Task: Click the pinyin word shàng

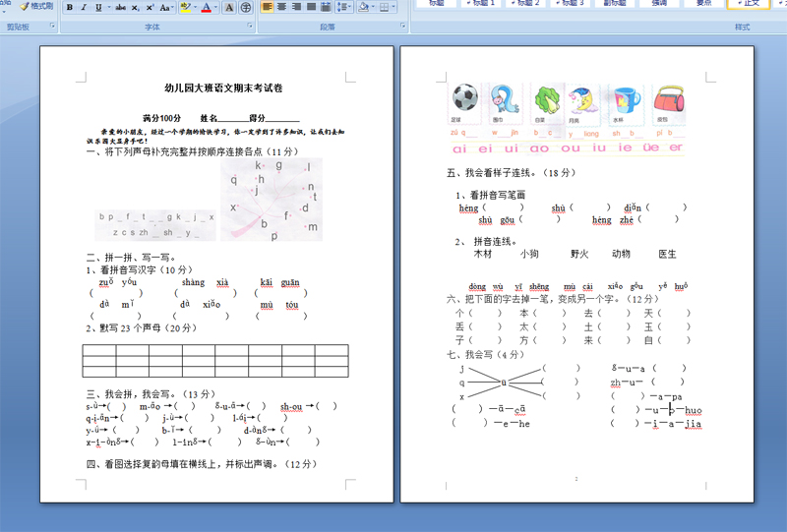Action: pos(193,282)
